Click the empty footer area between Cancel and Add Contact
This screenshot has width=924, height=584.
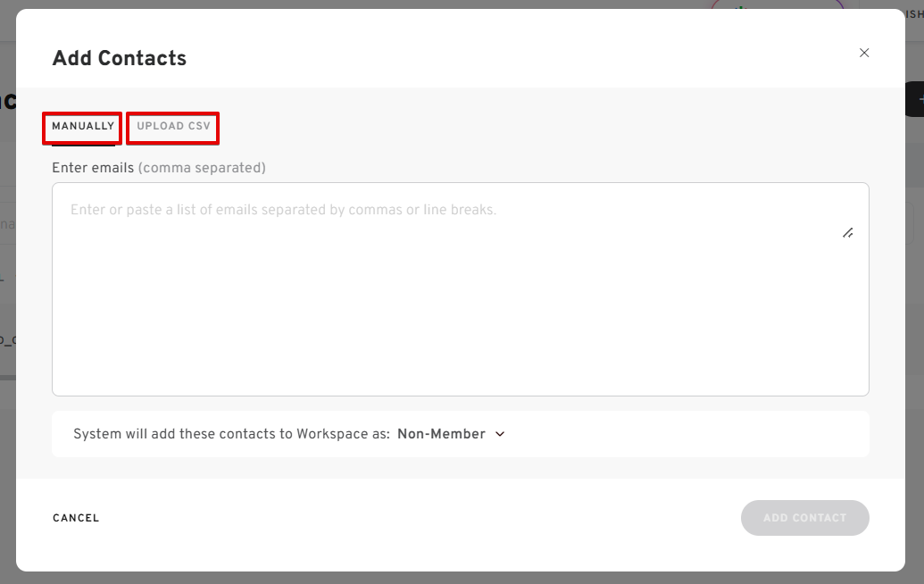[420, 518]
